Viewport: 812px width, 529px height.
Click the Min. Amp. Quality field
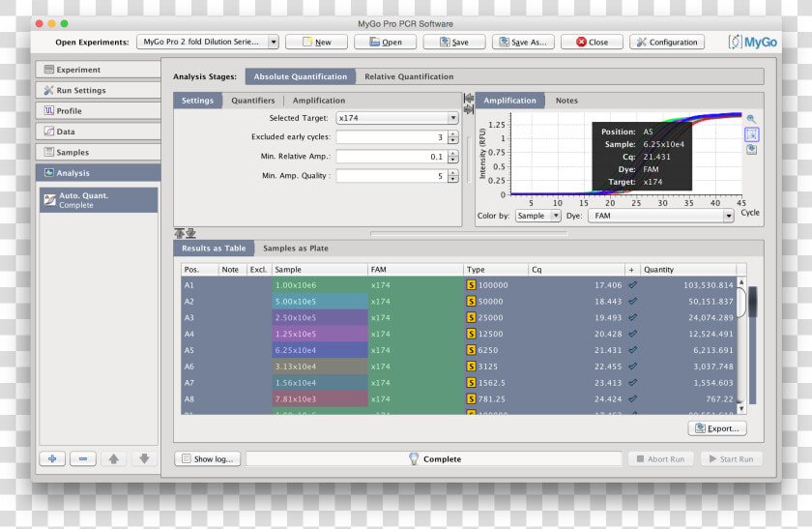point(391,176)
